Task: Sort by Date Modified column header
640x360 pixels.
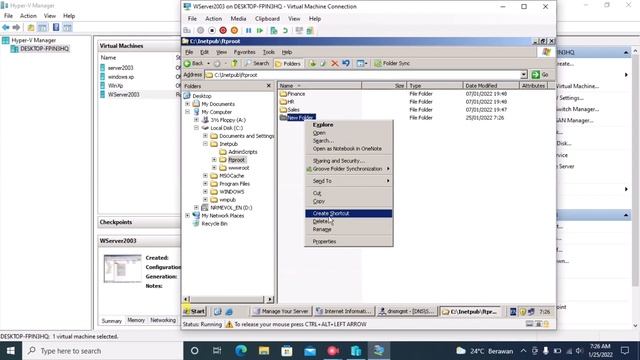Action: click(491, 86)
